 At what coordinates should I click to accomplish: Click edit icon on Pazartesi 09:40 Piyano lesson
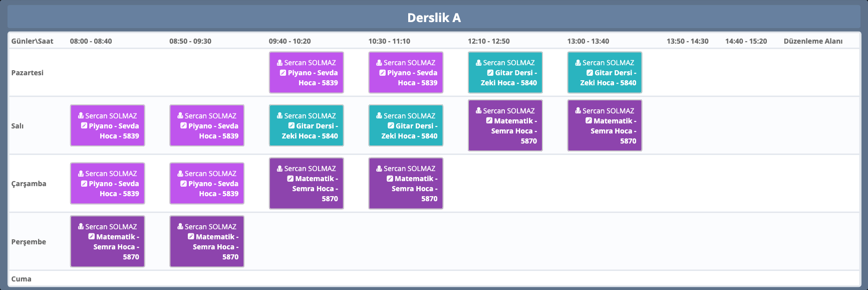pyautogui.click(x=283, y=73)
